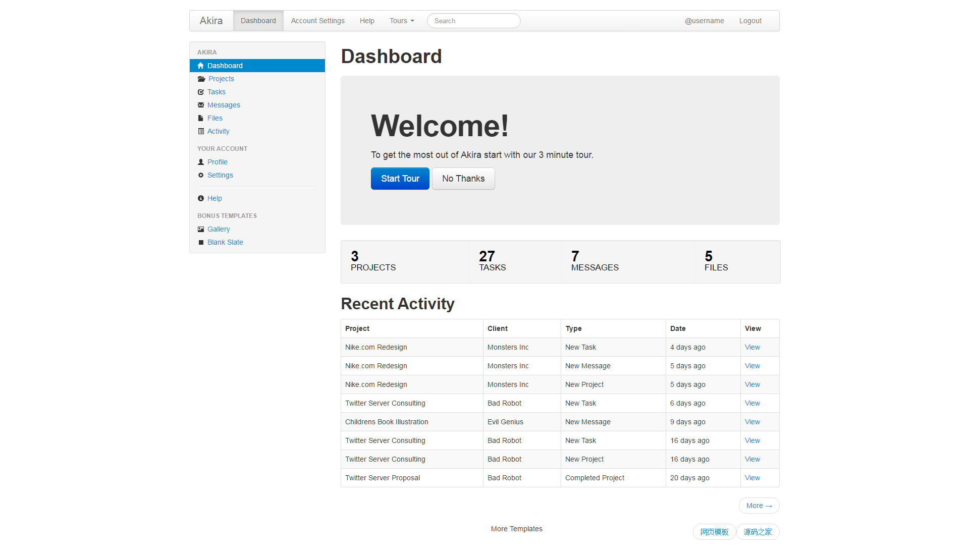Open the Blank Slate template
The width and height of the screenshot is (969, 560).
pos(225,242)
